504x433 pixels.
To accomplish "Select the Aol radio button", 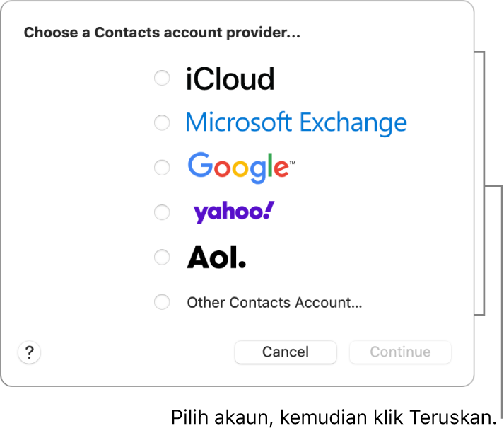I will click(x=162, y=257).
